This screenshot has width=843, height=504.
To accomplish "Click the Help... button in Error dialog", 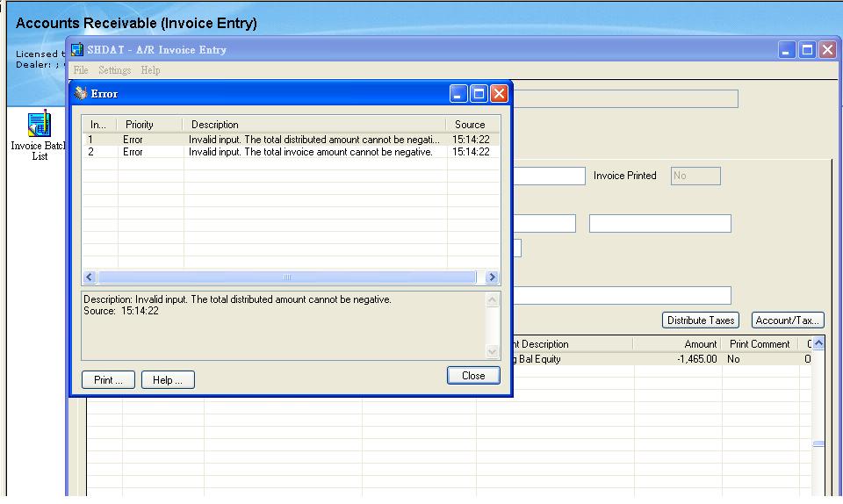I will point(168,380).
